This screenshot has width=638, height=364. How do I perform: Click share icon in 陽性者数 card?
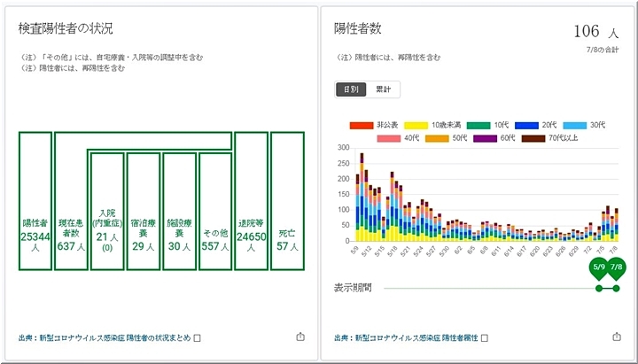[x=617, y=337]
